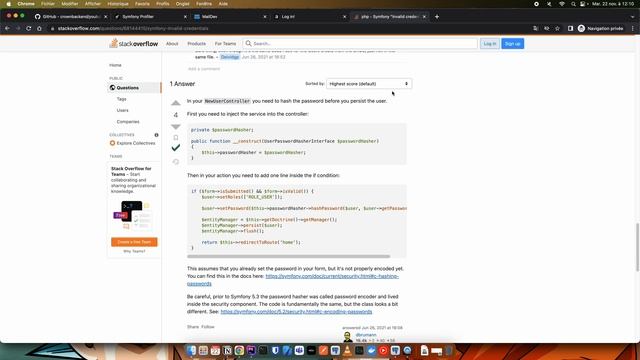Image resolution: width=640 pixels, height=360 pixels.
Task: Click the Follow link under the answer
Action: [x=207, y=327]
